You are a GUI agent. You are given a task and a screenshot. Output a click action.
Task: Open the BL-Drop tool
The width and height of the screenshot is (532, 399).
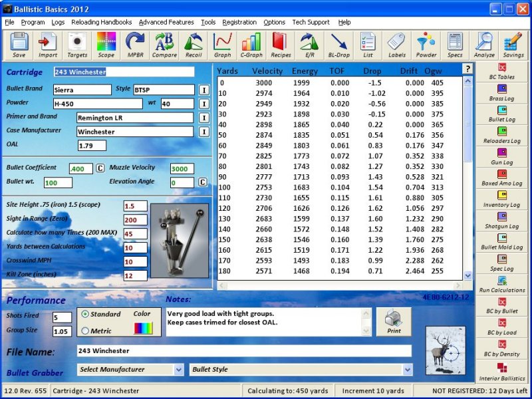(339, 45)
